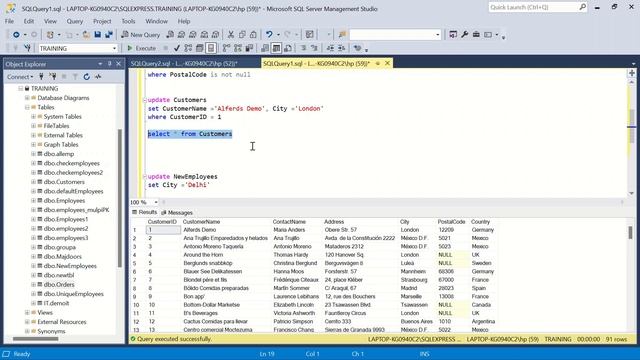The width and height of the screenshot is (640, 360).
Task: Click the Increase Indent icon
Action: coord(342,48)
